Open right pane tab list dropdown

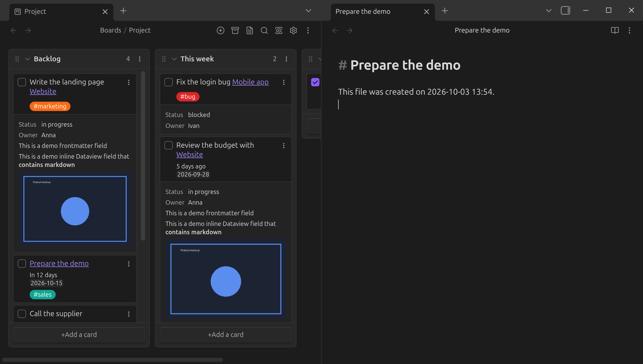click(x=549, y=11)
